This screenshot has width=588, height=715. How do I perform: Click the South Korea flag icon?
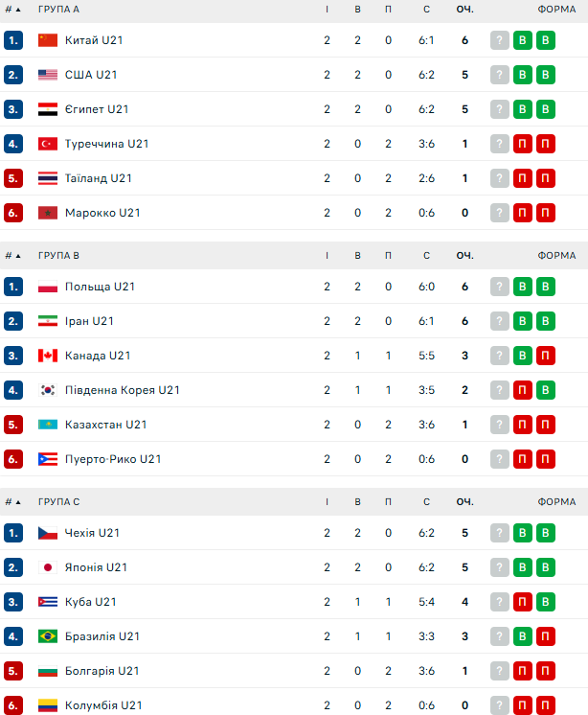click(x=48, y=390)
